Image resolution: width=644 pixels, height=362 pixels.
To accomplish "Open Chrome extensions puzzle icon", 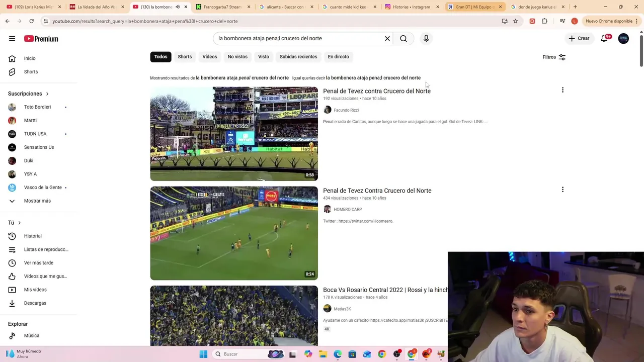I will [544, 21].
